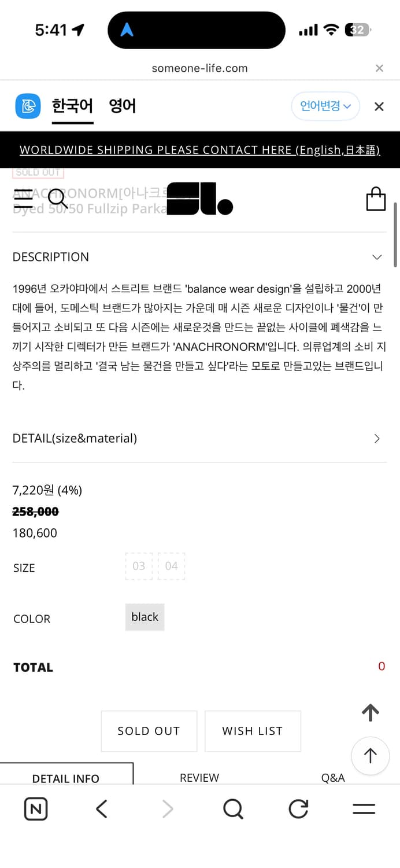
Task: Switch to the REVIEW tab
Action: pos(199,778)
